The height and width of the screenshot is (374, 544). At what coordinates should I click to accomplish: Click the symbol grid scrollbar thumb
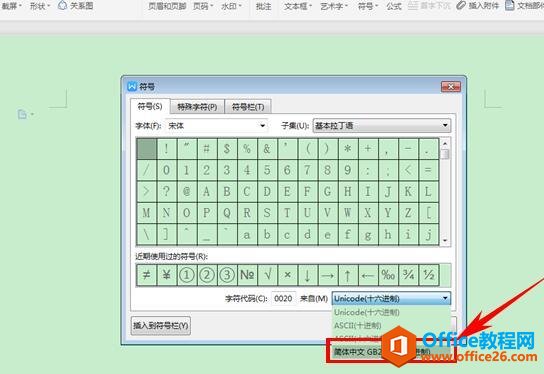445,154
